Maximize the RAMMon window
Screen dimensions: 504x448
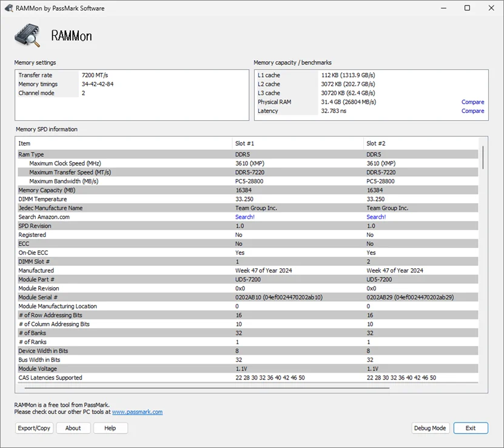tap(467, 8)
